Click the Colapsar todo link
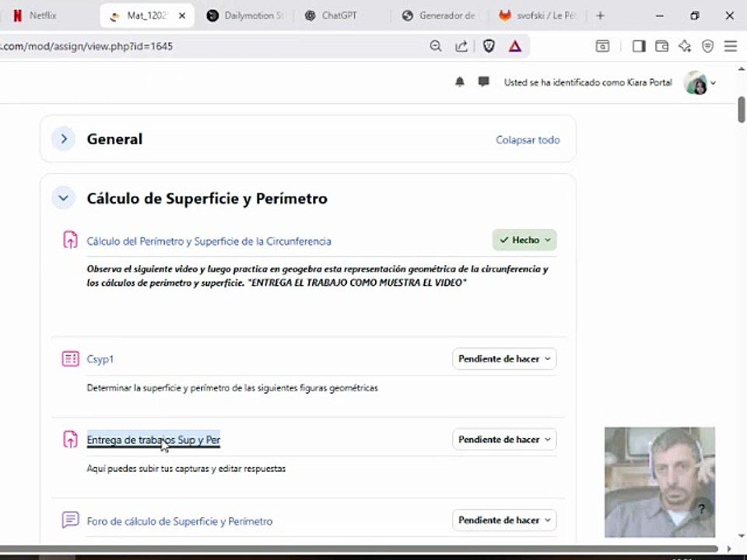 [528, 140]
